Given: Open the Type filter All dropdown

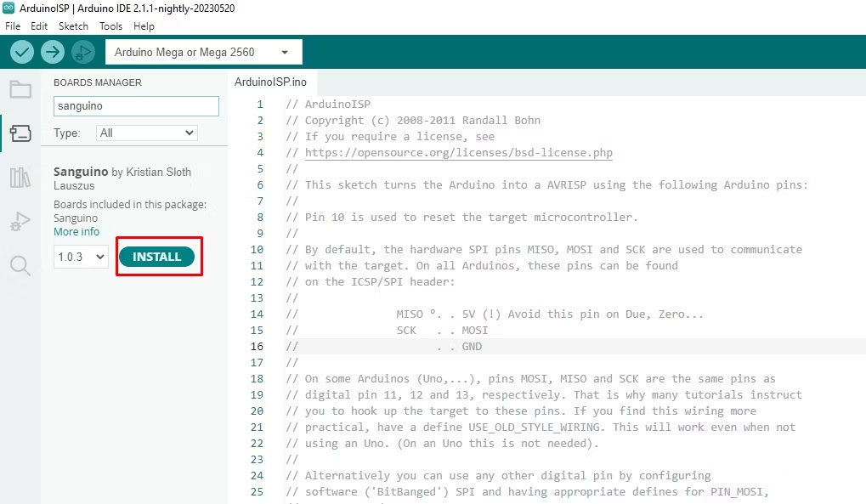Looking at the screenshot, I should pos(147,133).
